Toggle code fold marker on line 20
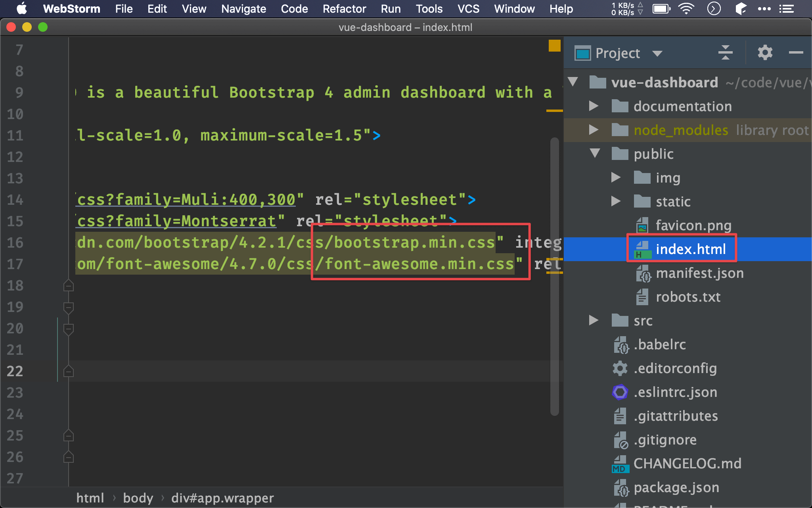 tap(68, 329)
